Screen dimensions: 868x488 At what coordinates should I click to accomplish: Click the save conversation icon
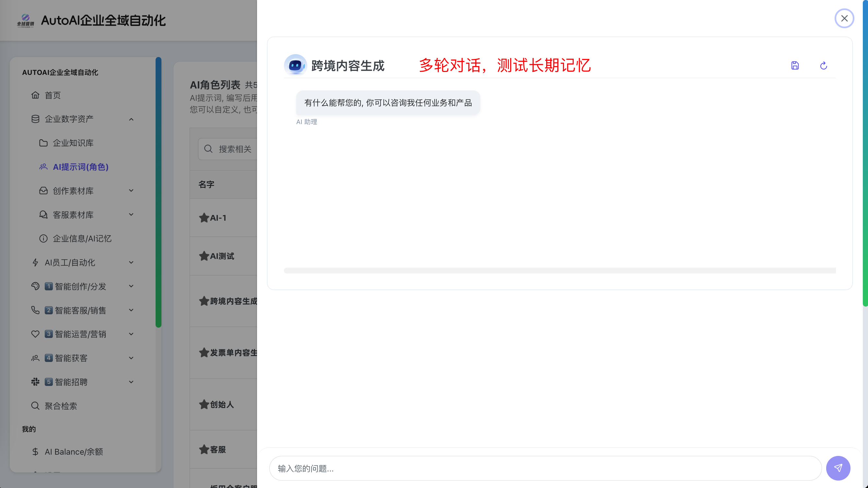coord(795,65)
